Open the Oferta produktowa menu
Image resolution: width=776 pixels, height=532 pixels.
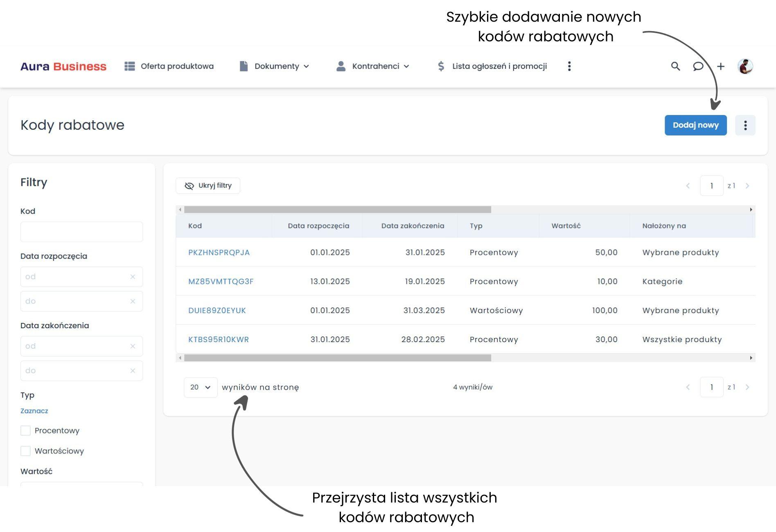(177, 66)
